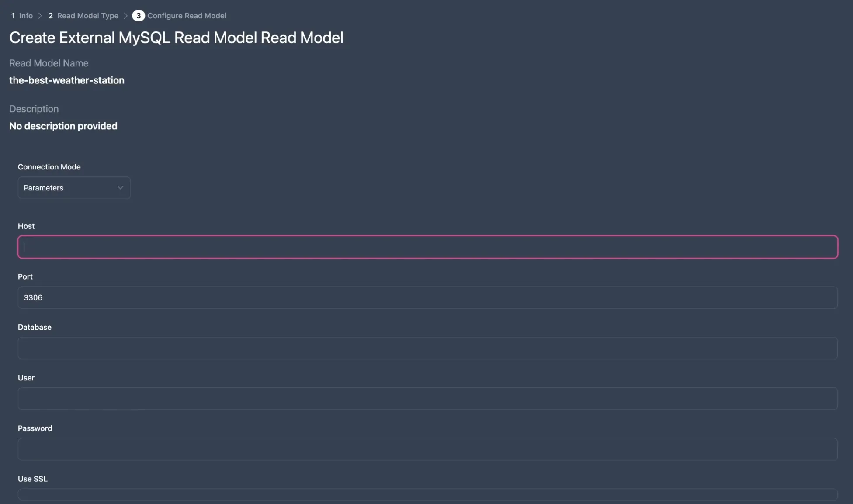Image resolution: width=853 pixels, height=504 pixels.
Task: Click the Info step icon
Action: coord(12,15)
